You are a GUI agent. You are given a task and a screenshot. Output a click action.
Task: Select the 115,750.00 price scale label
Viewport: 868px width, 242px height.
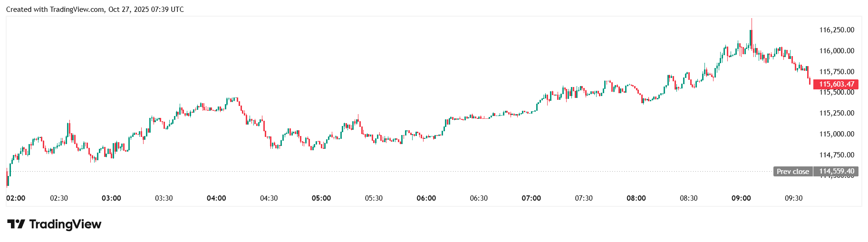836,72
